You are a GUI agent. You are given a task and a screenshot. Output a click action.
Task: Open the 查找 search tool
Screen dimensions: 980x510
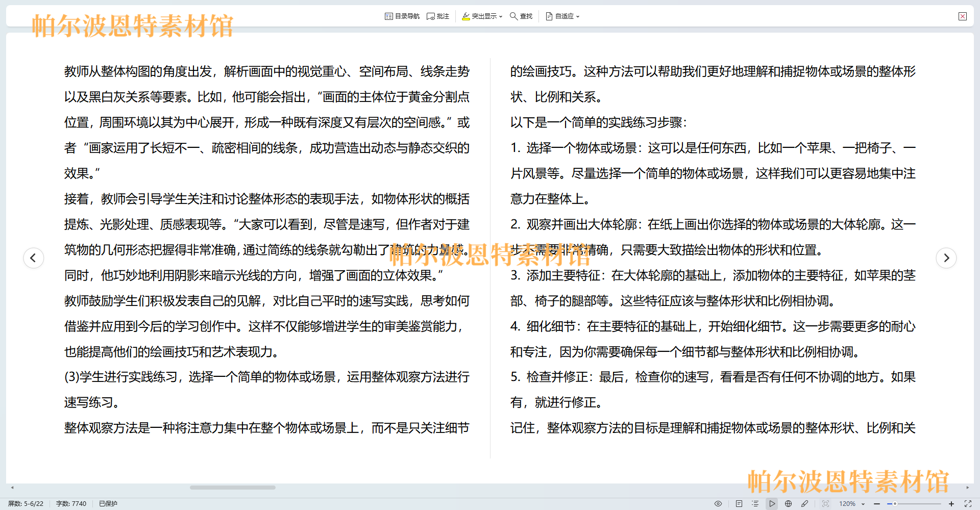[x=521, y=16]
